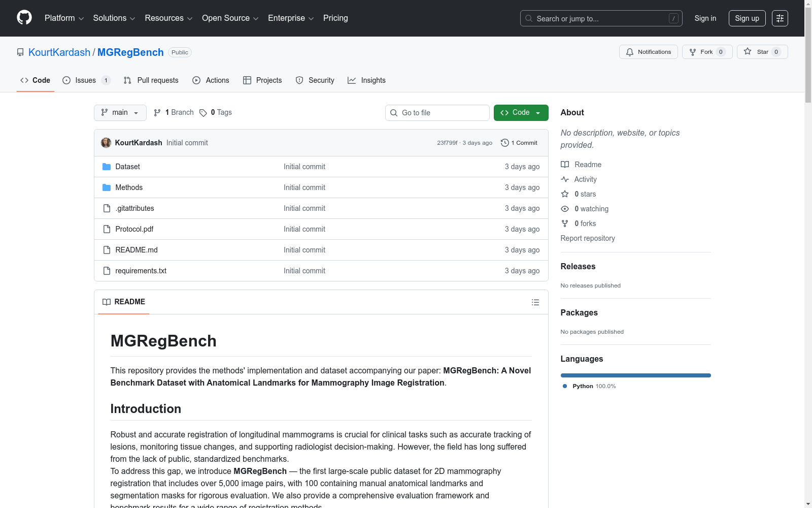
Task: Open the README outline icon
Action: (x=535, y=302)
